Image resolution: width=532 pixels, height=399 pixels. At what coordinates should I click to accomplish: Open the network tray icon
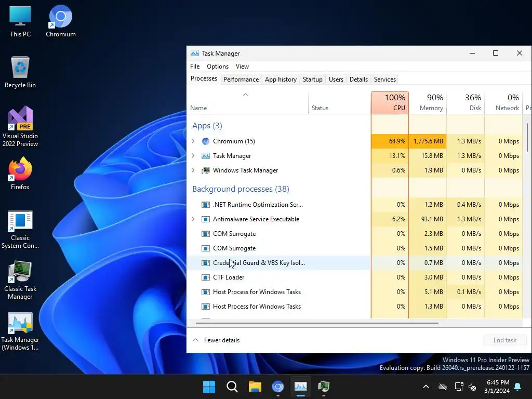pos(459,387)
